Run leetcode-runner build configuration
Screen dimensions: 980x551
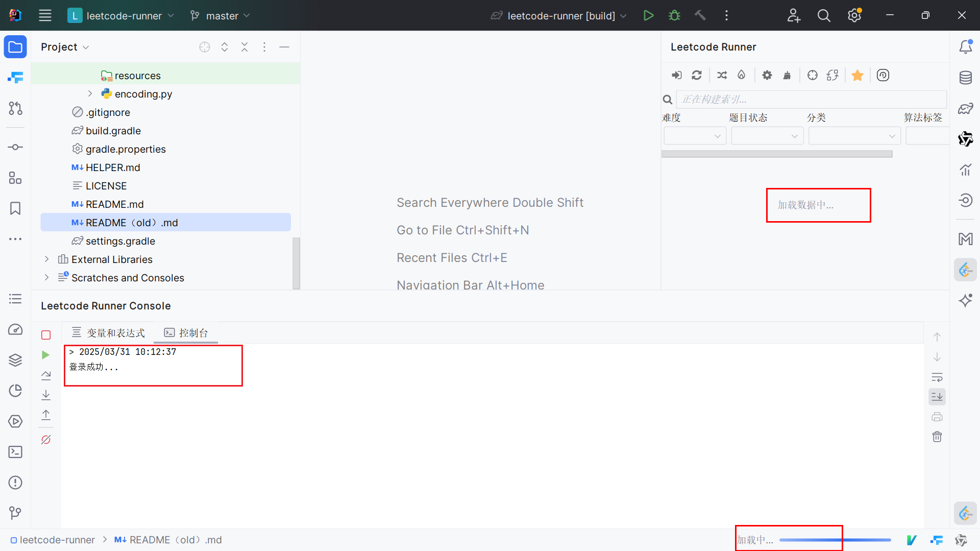pyautogui.click(x=648, y=15)
